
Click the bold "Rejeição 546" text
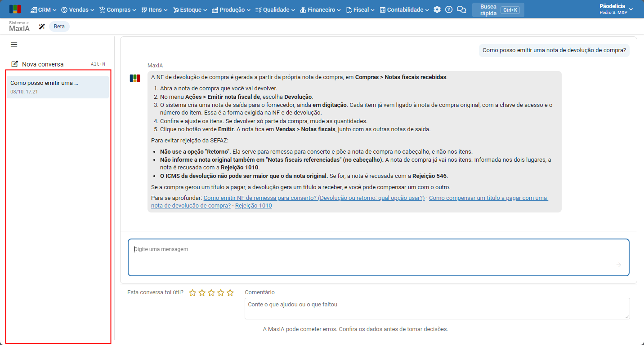click(429, 176)
